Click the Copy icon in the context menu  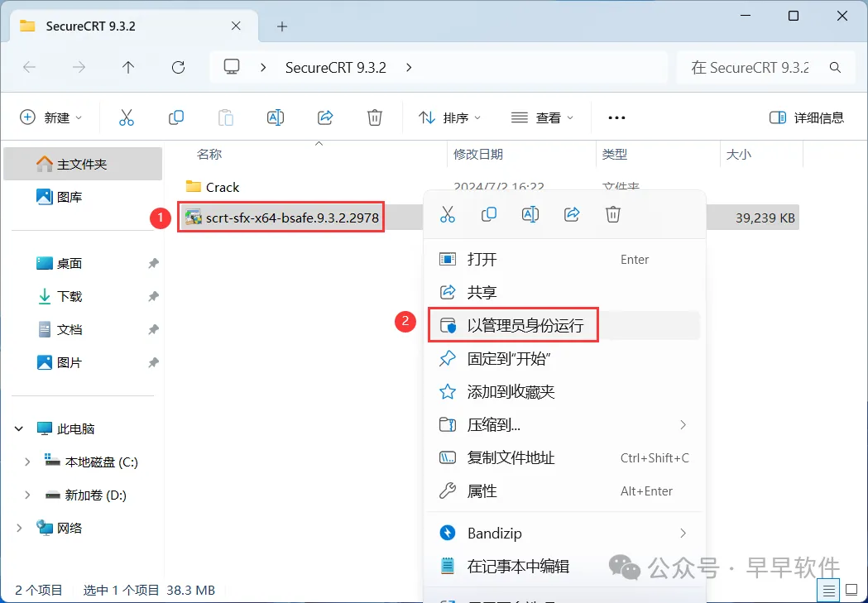pos(489,214)
